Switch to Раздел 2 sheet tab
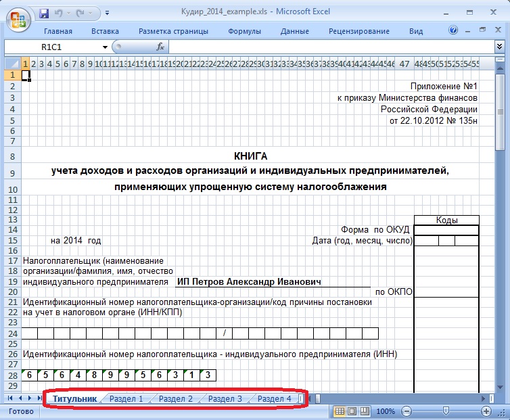Viewport: 510px width, 420px height. 176,399
